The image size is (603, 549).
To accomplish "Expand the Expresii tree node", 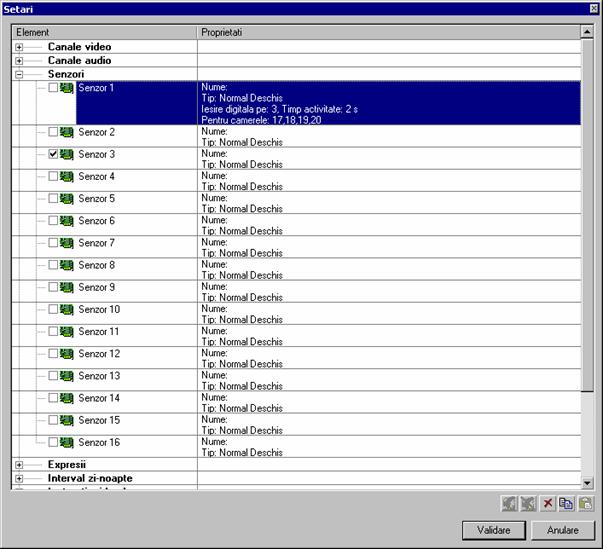I will tap(19, 465).
